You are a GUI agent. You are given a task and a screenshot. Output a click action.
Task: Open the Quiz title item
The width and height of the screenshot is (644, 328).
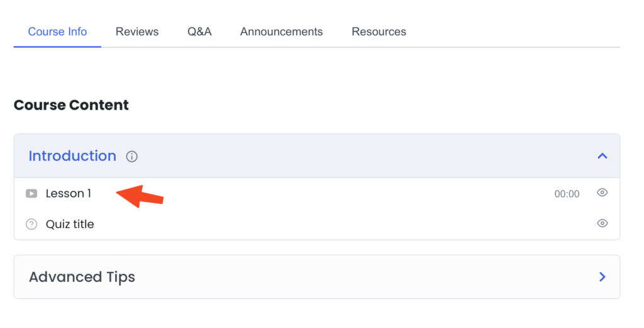coord(70,224)
